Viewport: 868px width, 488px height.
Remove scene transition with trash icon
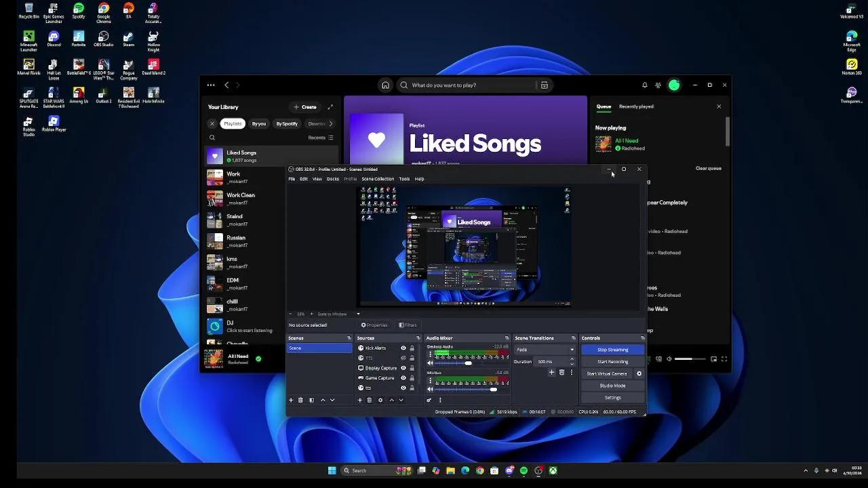pyautogui.click(x=561, y=372)
